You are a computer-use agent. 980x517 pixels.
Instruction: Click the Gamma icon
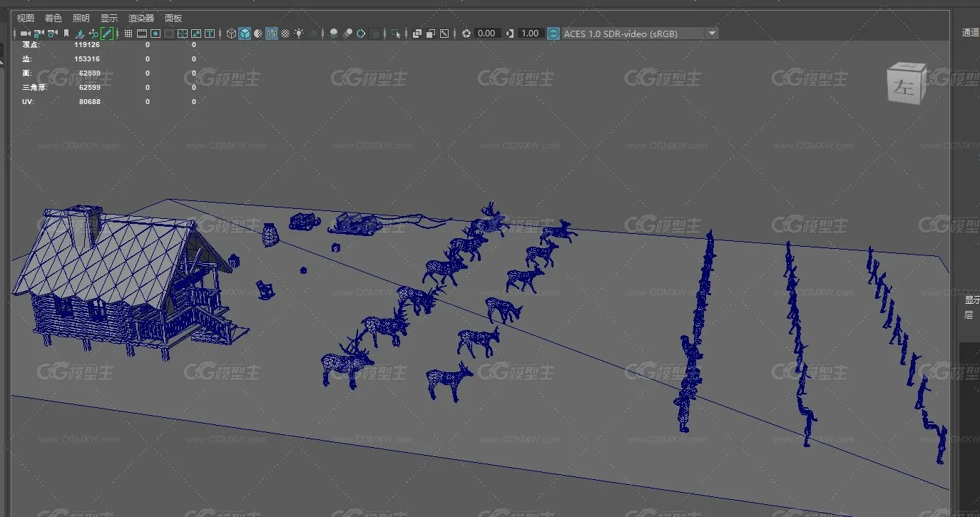pos(509,34)
